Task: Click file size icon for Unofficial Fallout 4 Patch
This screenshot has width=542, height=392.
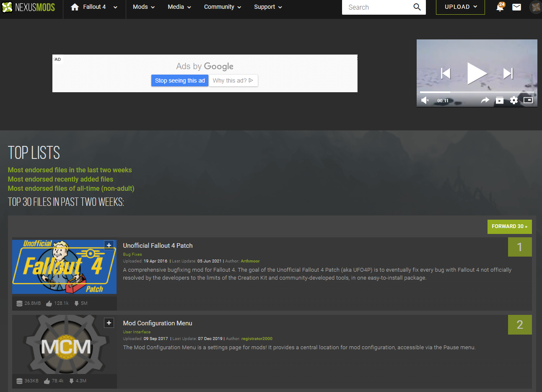Action: [19, 304]
